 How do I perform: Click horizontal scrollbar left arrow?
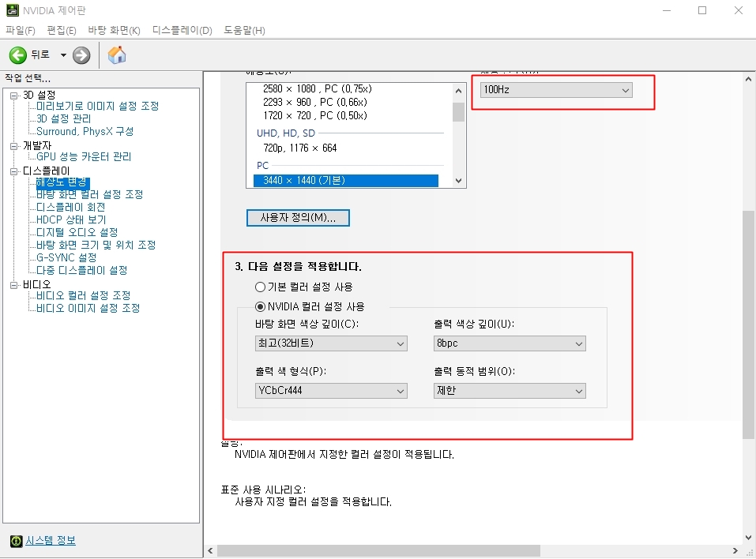(x=210, y=550)
